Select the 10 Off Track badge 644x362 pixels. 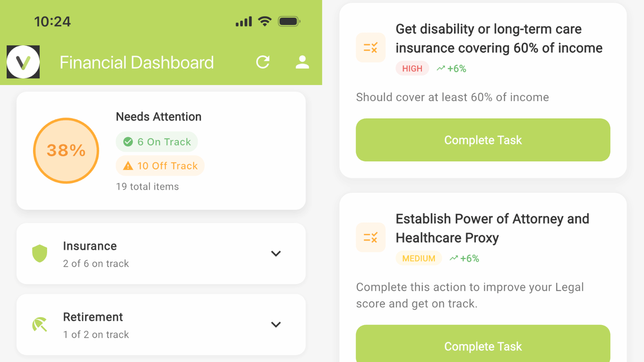coord(160,166)
